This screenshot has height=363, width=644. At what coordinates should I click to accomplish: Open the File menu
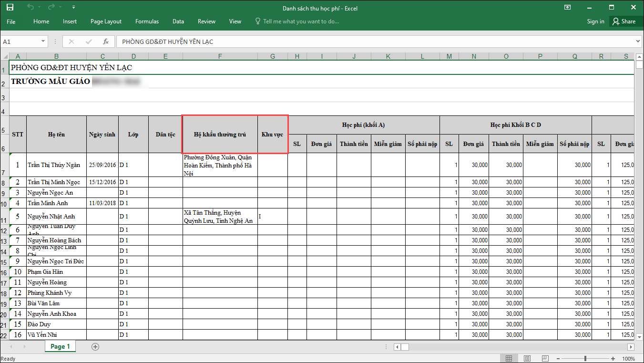click(11, 21)
